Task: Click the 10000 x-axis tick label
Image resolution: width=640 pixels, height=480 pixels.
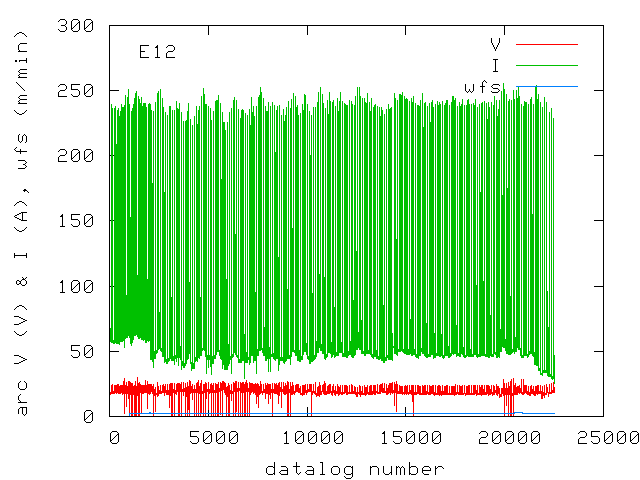Action: point(310,437)
